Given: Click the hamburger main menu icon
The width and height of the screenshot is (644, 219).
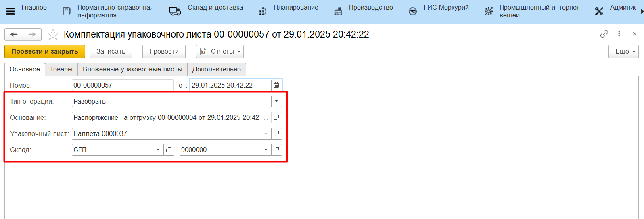Looking at the screenshot, I should point(10,11).
